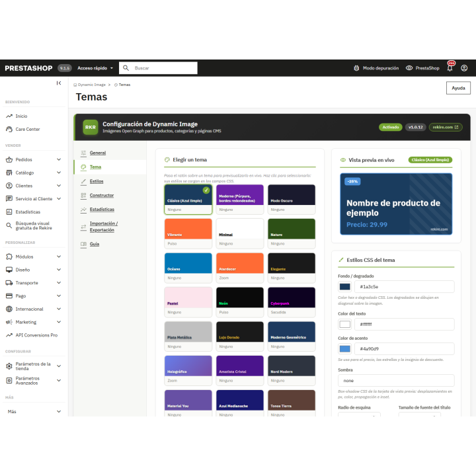The image size is (476, 476).
Task: Open the General tab
Action: pos(98,153)
